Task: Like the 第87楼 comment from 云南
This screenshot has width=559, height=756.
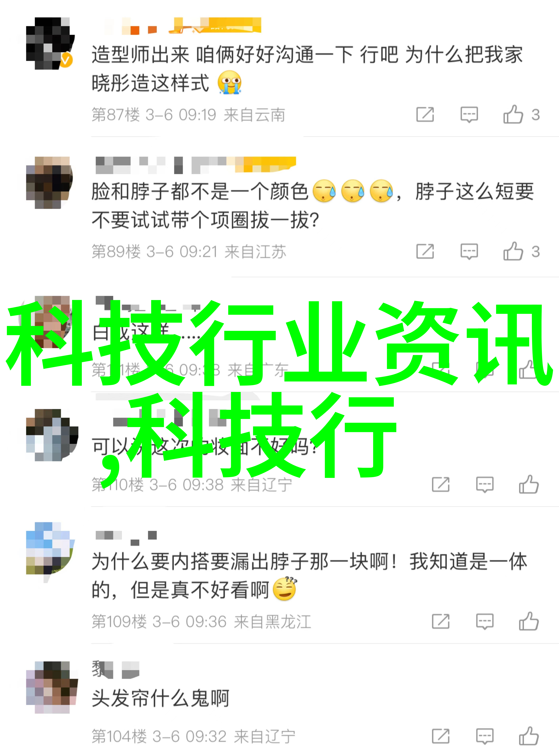Action: click(x=513, y=114)
